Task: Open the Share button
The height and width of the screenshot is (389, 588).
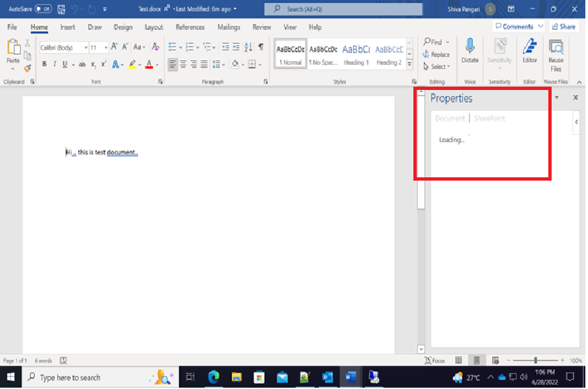Action: tap(563, 26)
